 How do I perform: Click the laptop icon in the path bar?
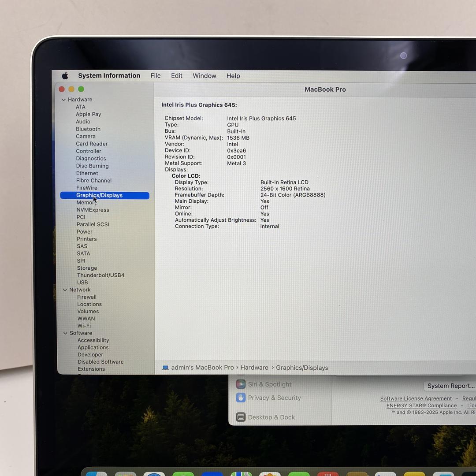[165, 368]
